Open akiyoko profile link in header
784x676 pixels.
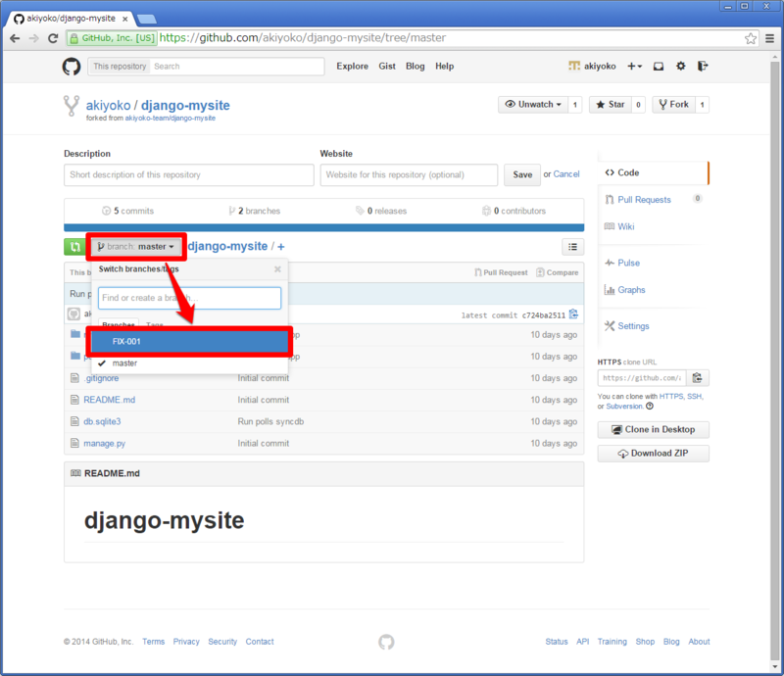point(593,66)
